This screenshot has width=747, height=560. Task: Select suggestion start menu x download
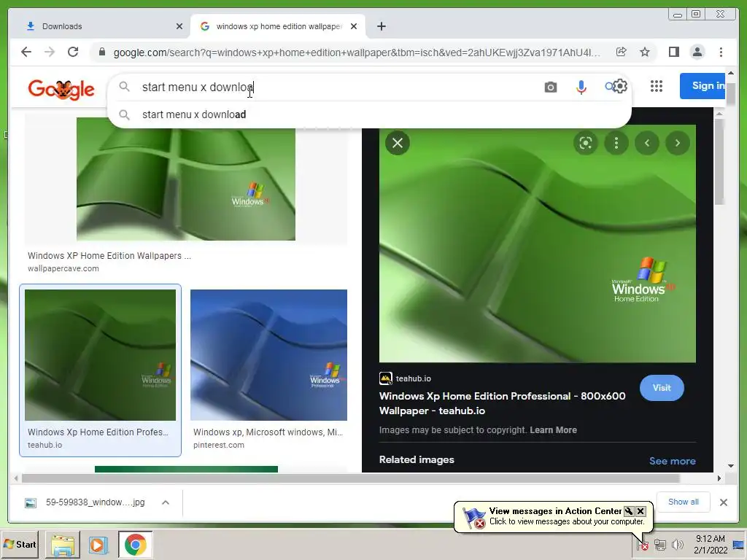(369, 114)
